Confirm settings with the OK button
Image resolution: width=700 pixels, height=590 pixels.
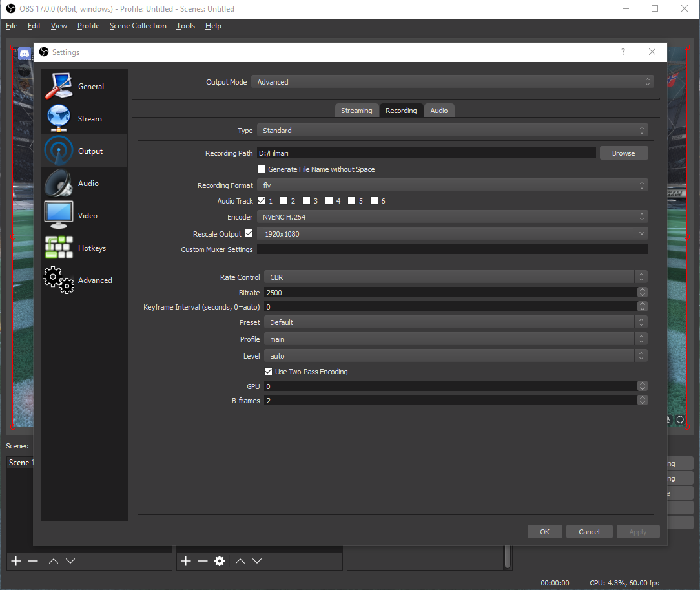click(544, 531)
